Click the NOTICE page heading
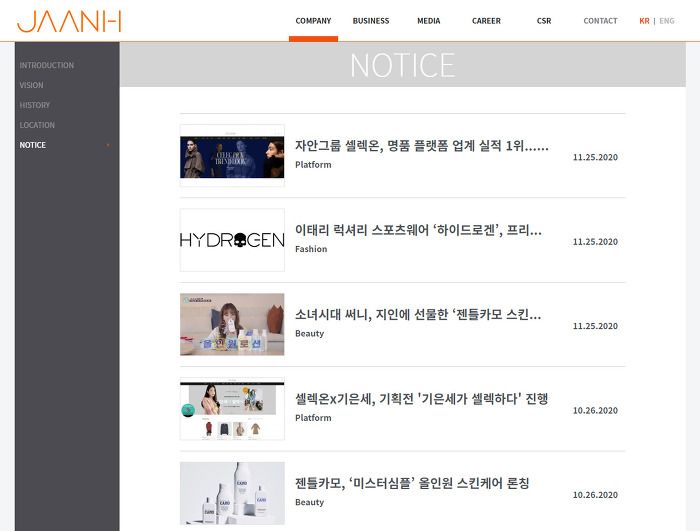The width and height of the screenshot is (700, 531). click(403, 65)
